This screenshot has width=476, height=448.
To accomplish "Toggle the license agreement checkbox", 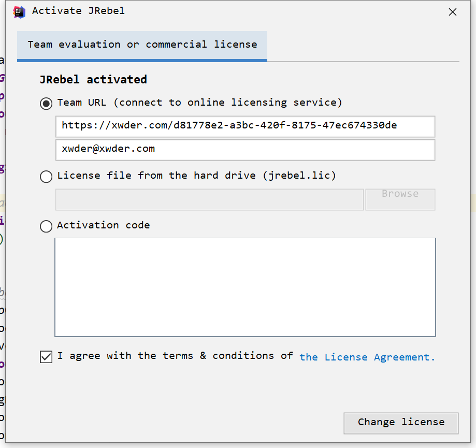I will pos(46,357).
